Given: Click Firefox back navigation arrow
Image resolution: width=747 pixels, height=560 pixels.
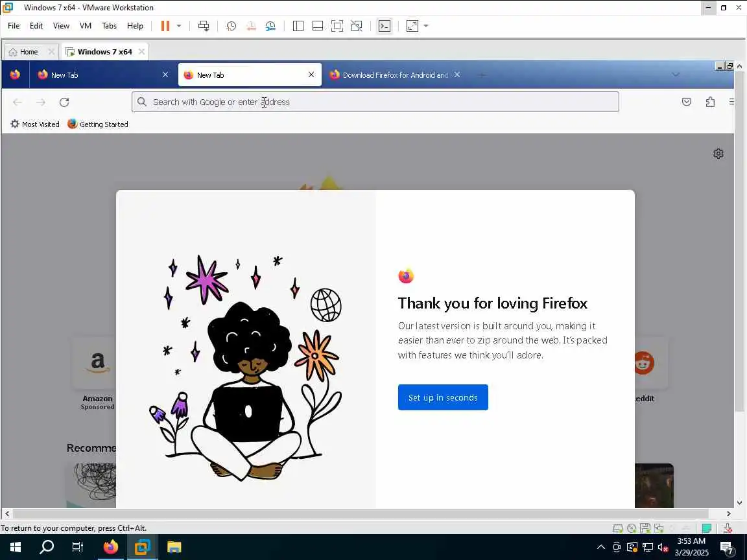Looking at the screenshot, I should click(18, 102).
